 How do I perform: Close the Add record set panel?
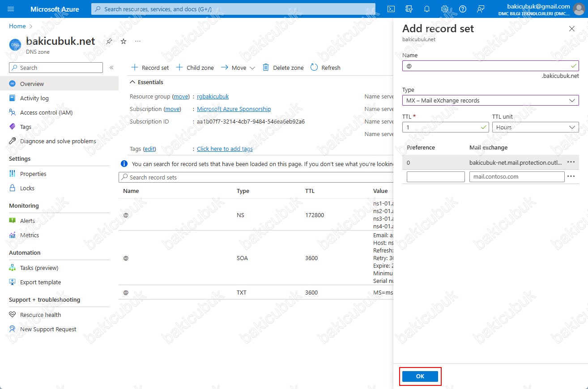[x=571, y=29]
